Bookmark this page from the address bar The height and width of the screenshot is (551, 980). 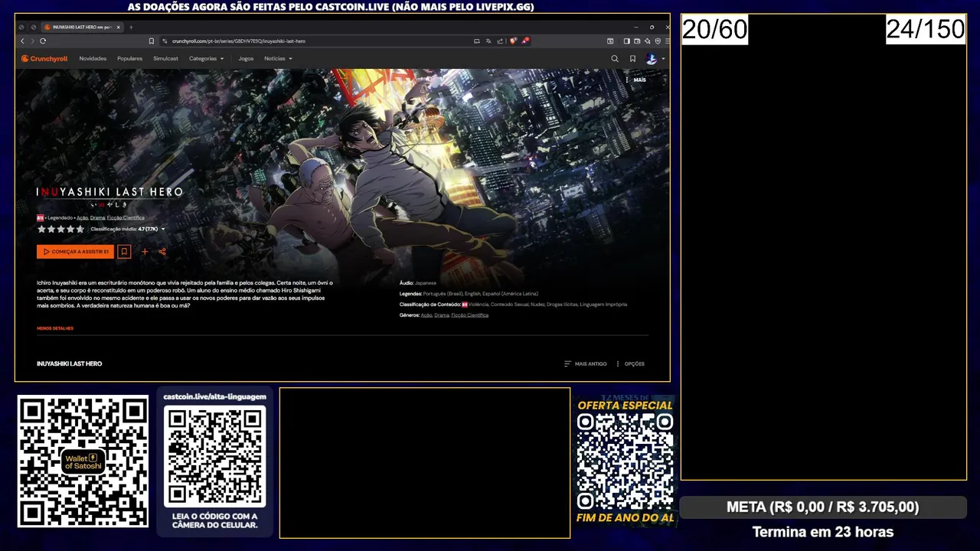(152, 41)
